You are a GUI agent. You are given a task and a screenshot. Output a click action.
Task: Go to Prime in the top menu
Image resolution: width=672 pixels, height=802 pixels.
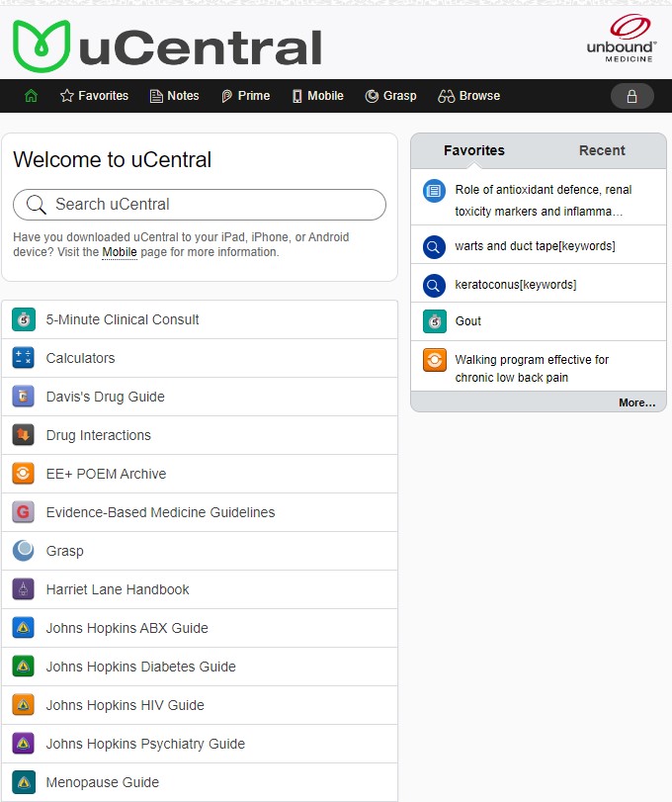[244, 96]
